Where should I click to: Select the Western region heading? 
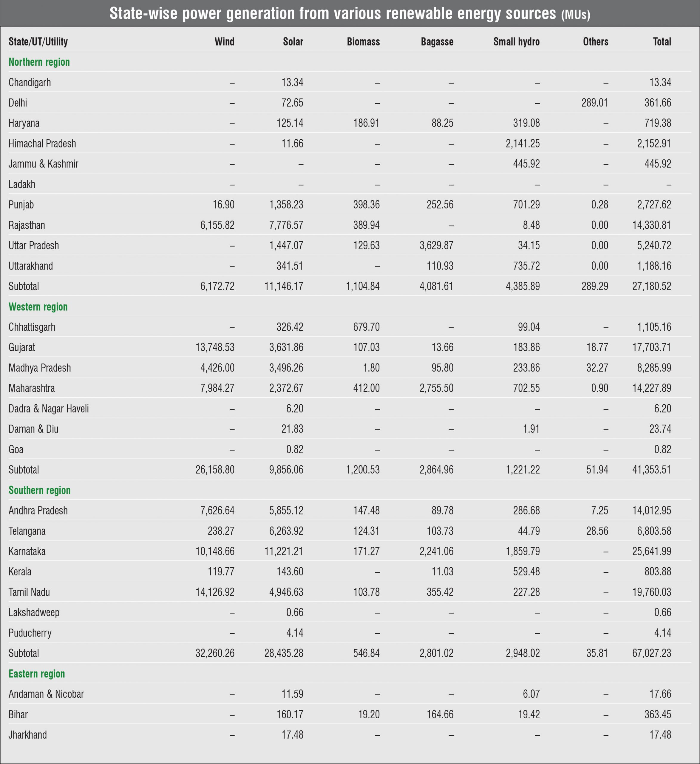[38, 307]
